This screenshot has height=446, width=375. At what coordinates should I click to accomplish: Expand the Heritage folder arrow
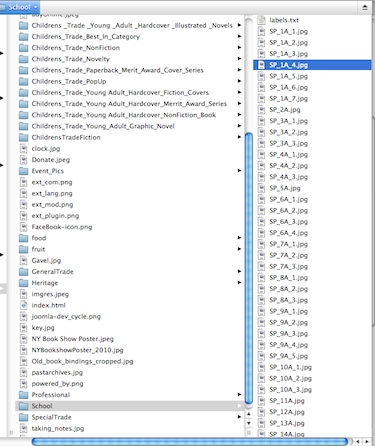coord(239,283)
